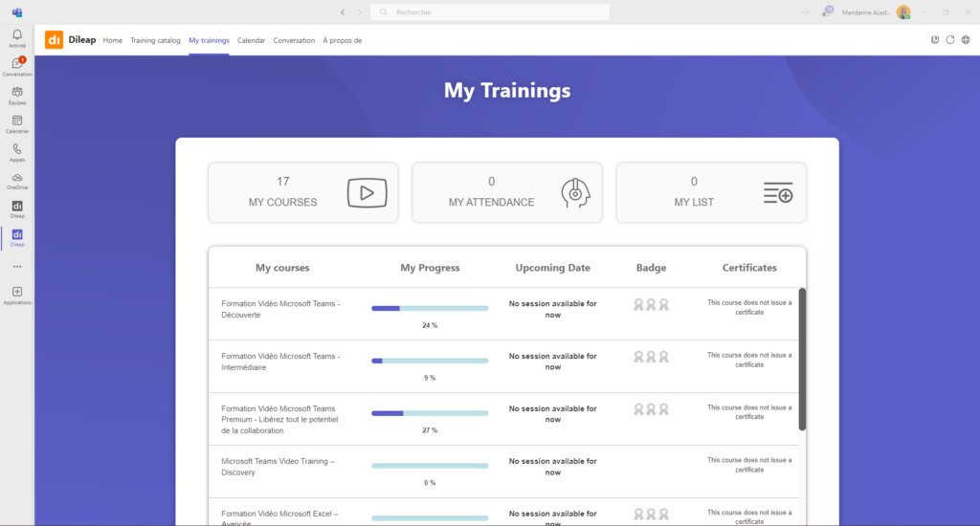
Task: Click the 24 % progress bar
Action: point(430,308)
